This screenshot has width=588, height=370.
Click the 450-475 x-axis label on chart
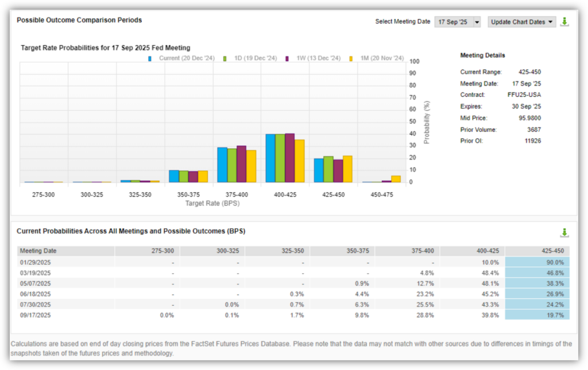coord(382,194)
